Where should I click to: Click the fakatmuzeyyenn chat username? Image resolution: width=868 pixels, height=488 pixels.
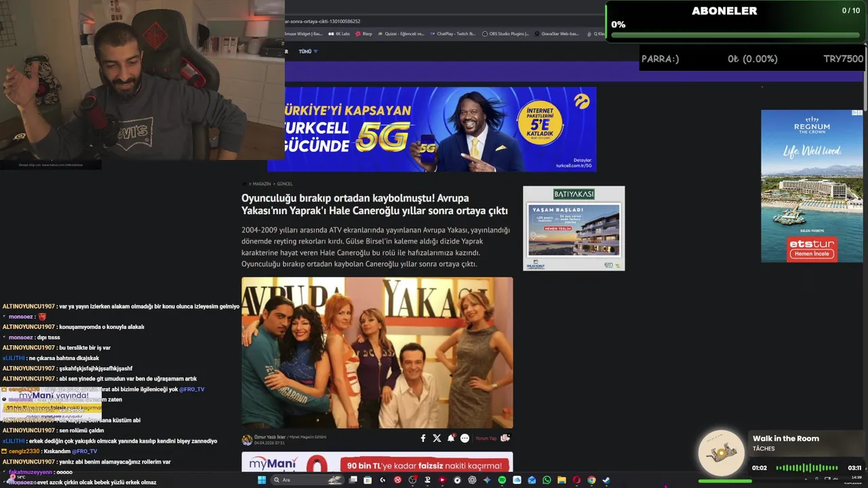(x=31, y=472)
